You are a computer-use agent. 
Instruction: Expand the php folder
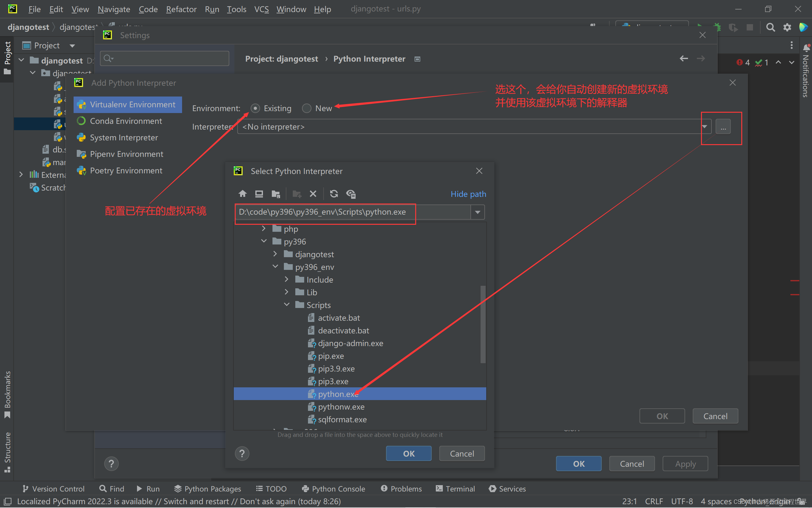(264, 229)
